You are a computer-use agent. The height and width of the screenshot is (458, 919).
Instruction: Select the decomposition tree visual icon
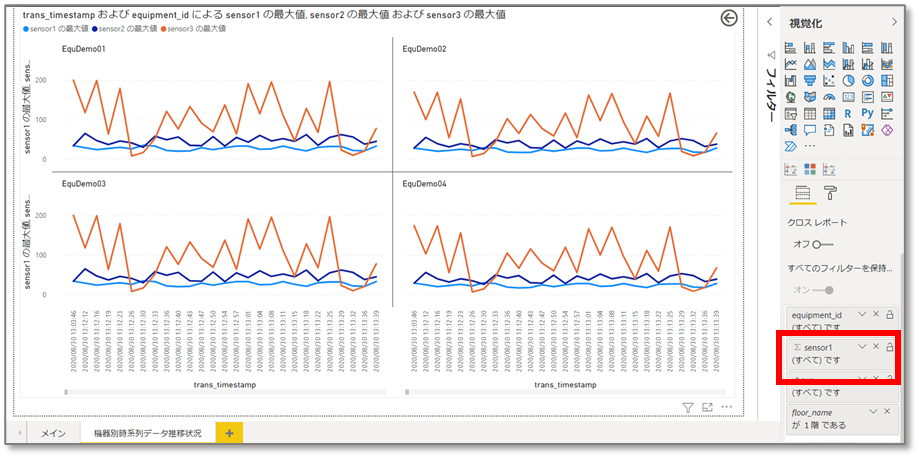click(x=791, y=130)
